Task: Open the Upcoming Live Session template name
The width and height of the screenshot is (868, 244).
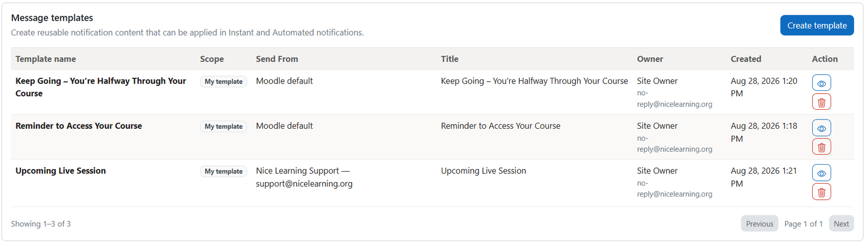Action: [x=61, y=171]
